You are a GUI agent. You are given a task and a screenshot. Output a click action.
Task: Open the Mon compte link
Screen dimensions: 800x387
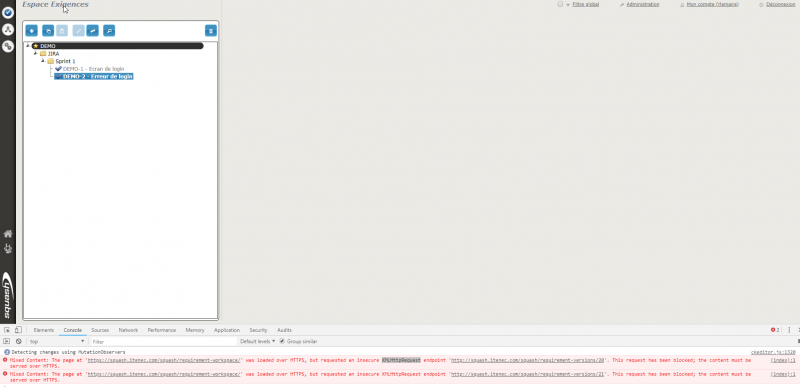point(712,4)
